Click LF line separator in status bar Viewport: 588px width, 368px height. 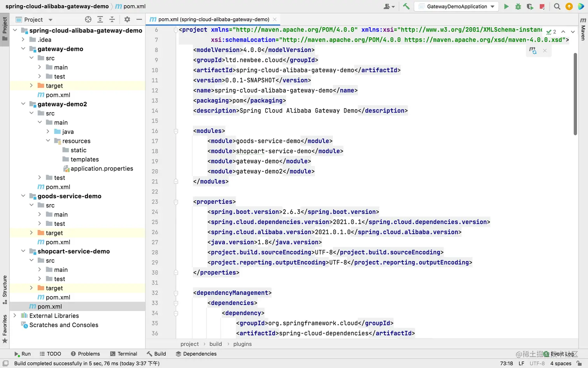(521, 363)
